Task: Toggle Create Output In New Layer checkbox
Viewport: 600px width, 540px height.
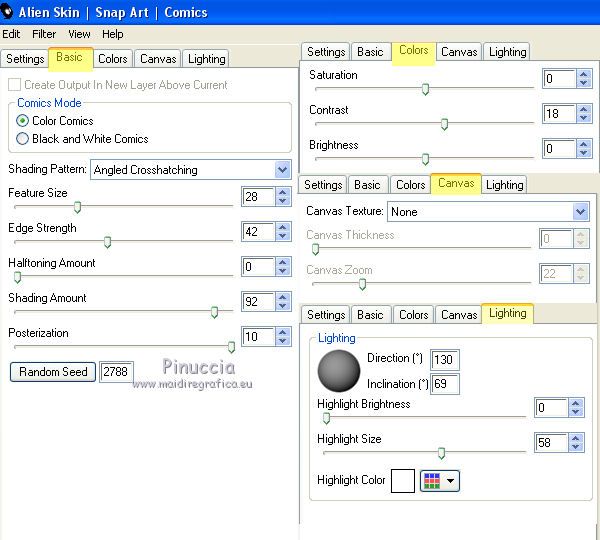Action: [x=15, y=85]
